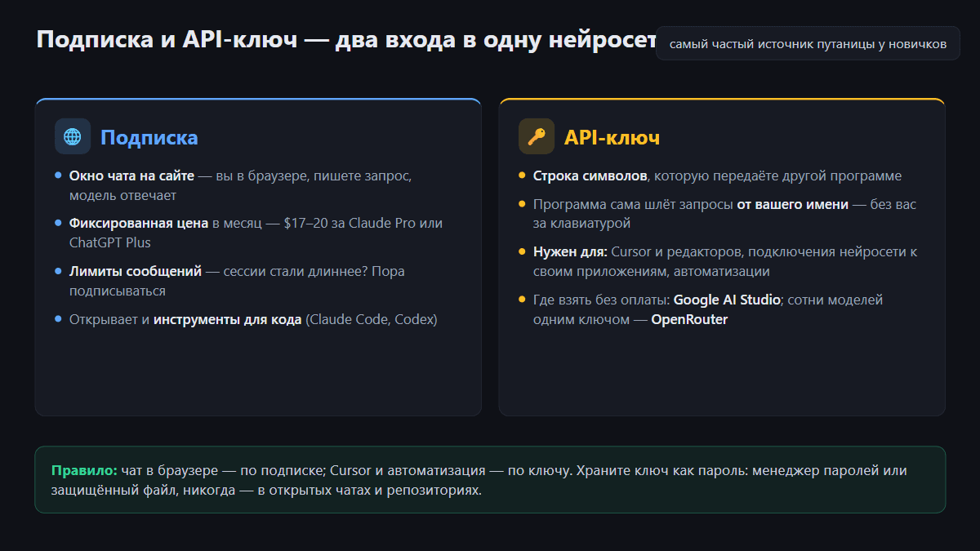The width and height of the screenshot is (980, 551).
Task: Click the badge 'самый частый источник путаницы у новичков'
Action: 808,44
